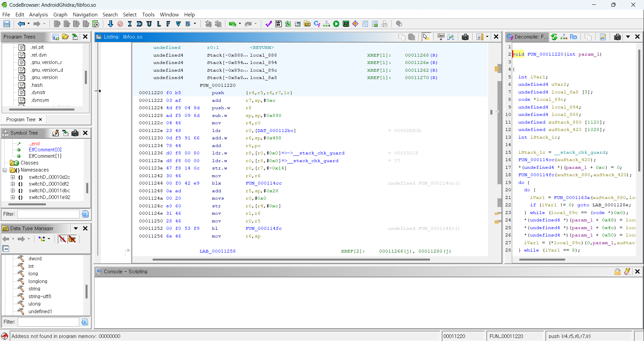Click the Symbol Tree filter text field
Viewport: 644px width, 341px height.
coord(48,214)
